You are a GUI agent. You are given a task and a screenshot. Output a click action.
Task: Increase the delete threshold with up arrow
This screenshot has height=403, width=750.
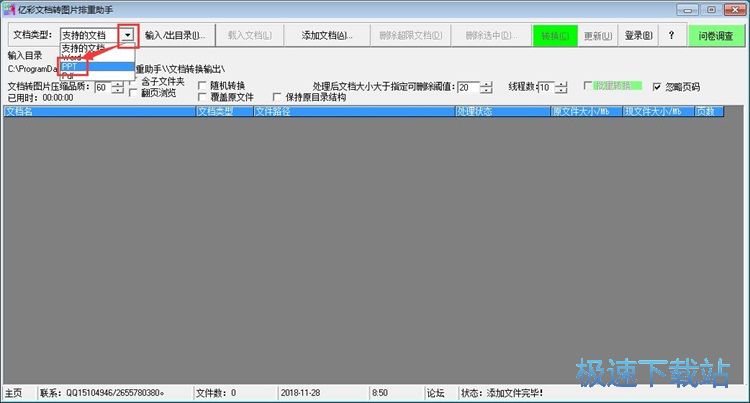coord(486,85)
